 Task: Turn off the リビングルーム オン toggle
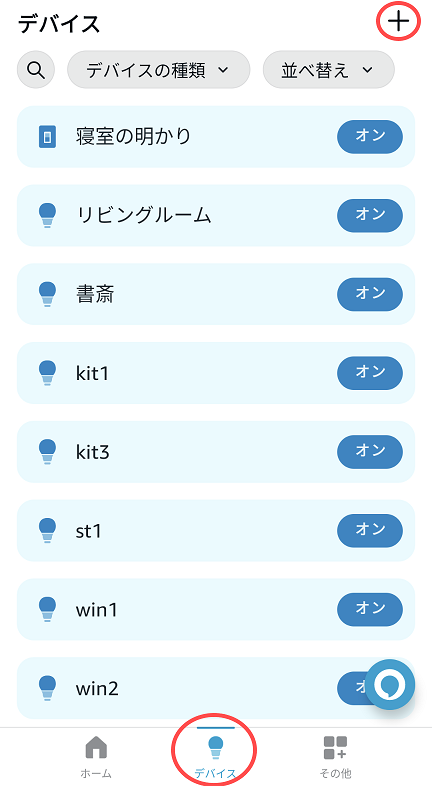(370, 216)
